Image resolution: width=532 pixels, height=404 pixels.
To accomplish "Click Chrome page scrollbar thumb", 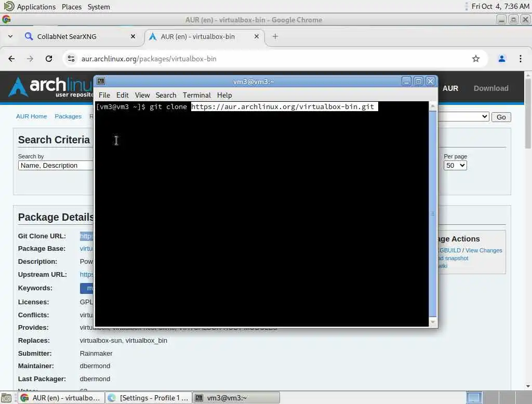I will point(528,114).
